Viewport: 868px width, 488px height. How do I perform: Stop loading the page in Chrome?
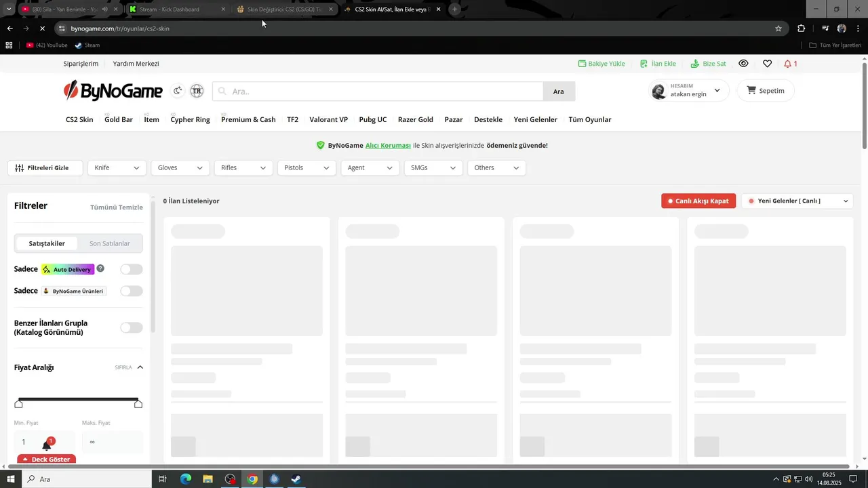click(42, 28)
